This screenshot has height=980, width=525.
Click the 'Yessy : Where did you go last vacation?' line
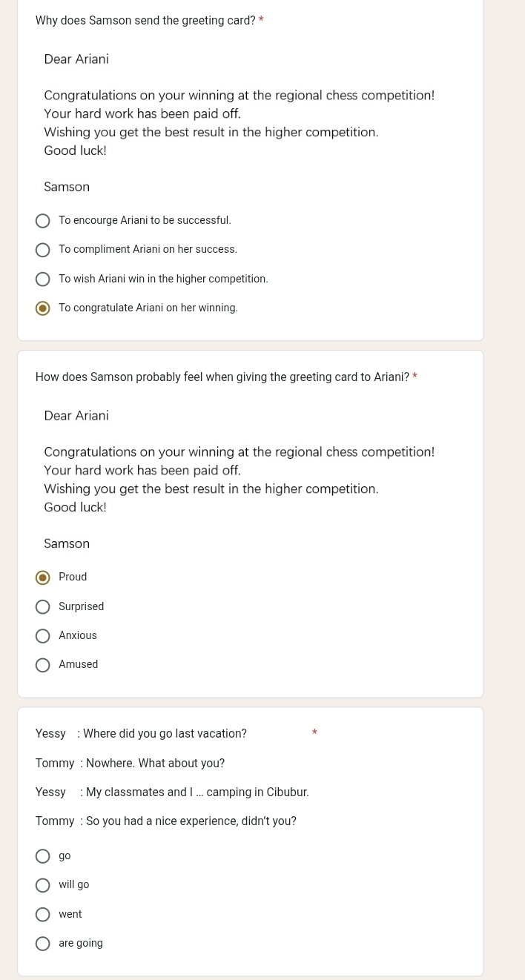tap(141, 734)
